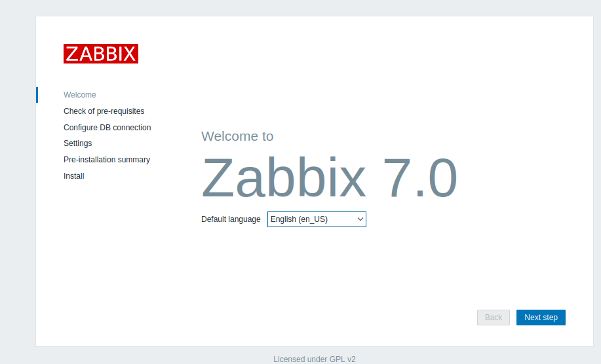Select Check of pre-requisites step

[104, 111]
